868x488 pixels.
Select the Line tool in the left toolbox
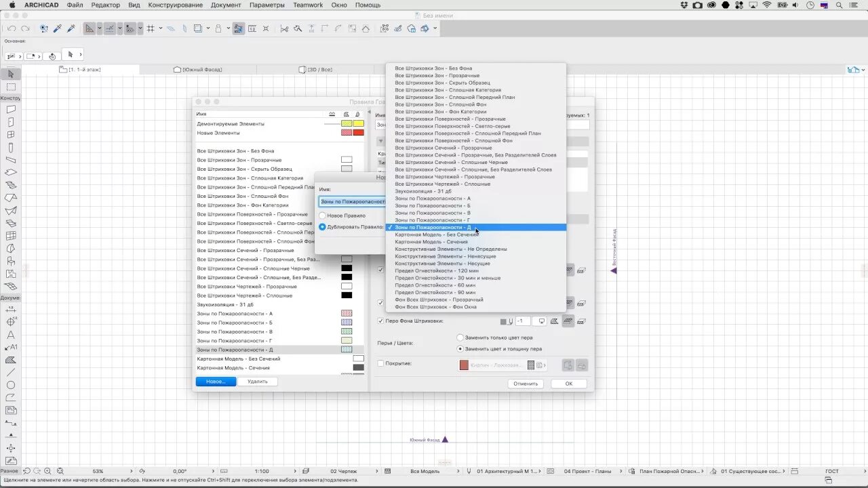tap(11, 372)
